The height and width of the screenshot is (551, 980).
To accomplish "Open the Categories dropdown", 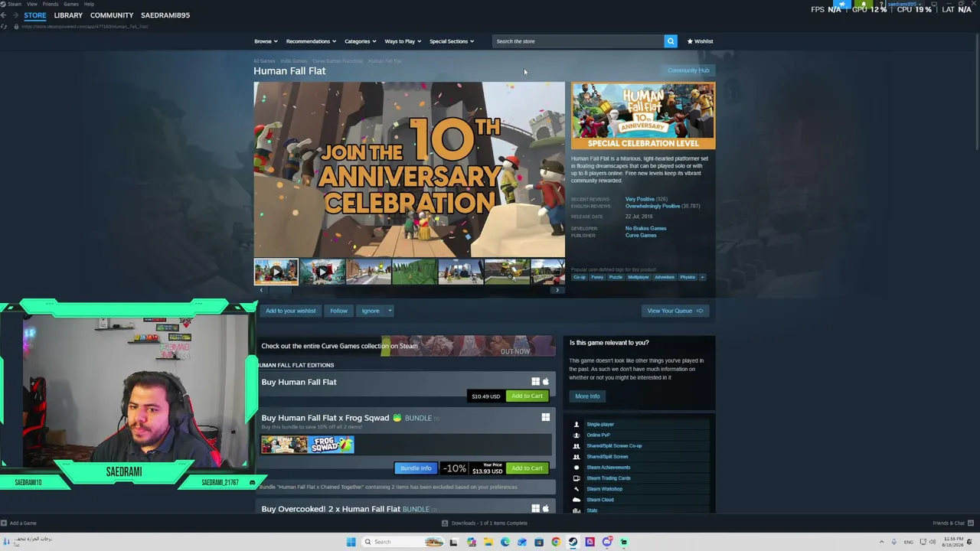I will pyautogui.click(x=360, y=41).
